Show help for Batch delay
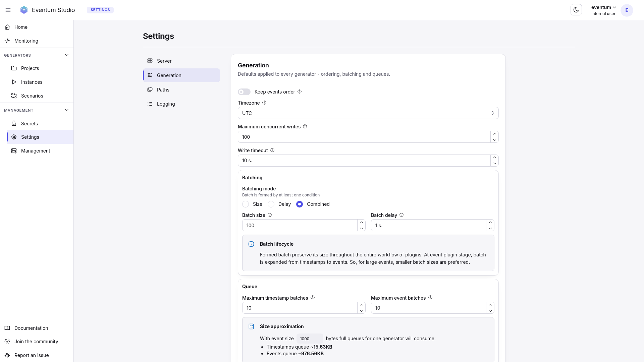Image resolution: width=644 pixels, height=362 pixels. (401, 215)
